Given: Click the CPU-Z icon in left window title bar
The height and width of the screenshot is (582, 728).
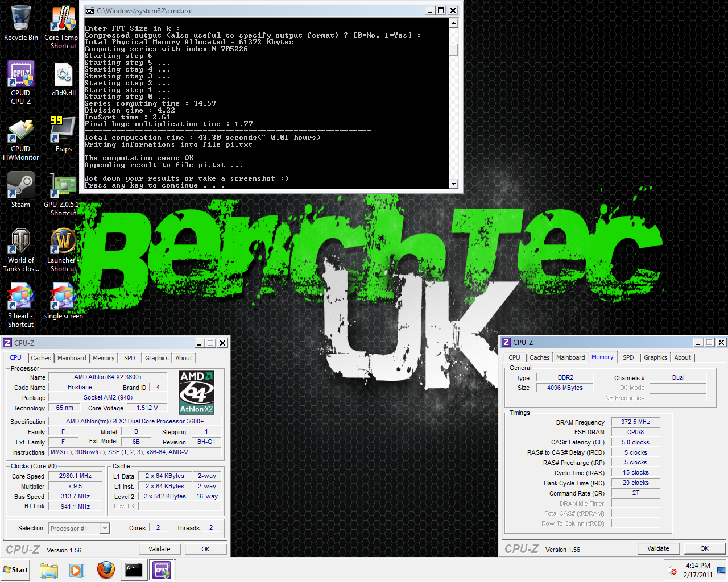Looking at the screenshot, I should 7,343.
